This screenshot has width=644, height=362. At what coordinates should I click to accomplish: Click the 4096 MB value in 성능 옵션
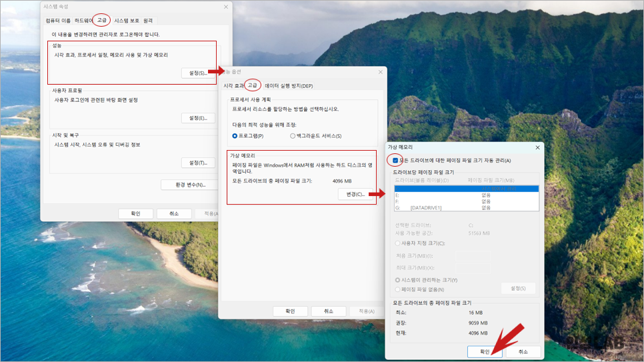(342, 181)
